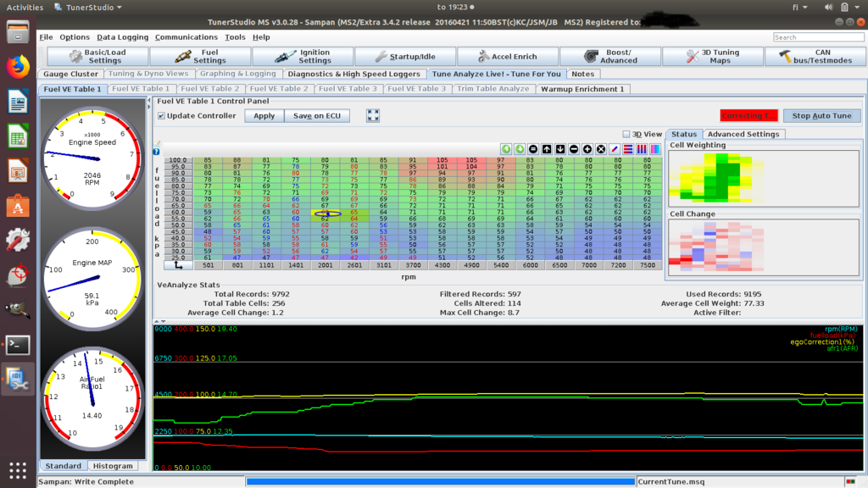The width and height of the screenshot is (868, 488).
Task: Expand the Boost/Advanced toolbar menu
Action: pos(610,57)
